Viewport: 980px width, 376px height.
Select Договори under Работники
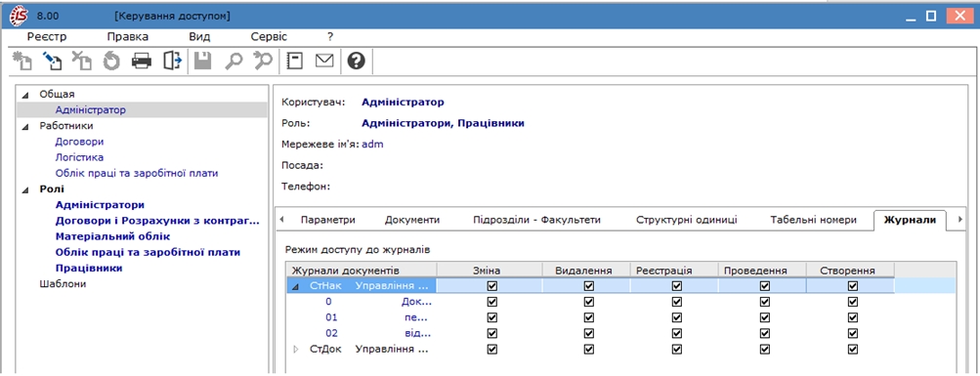(x=79, y=142)
